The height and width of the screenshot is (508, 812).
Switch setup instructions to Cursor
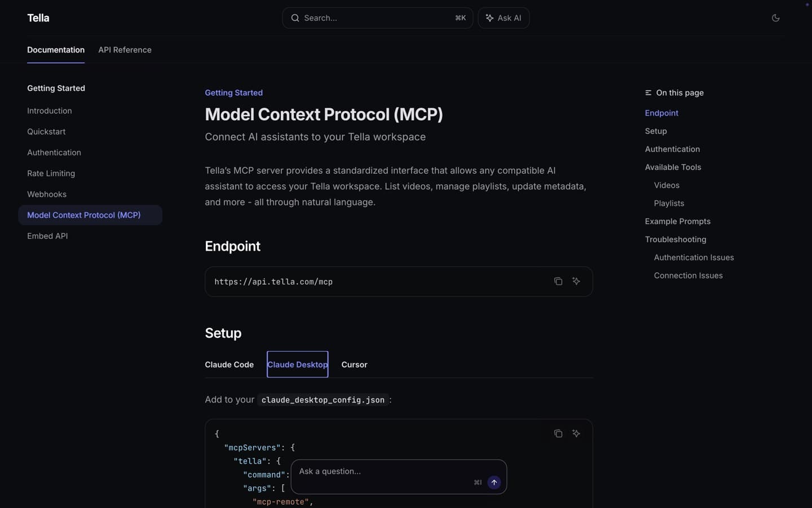[x=354, y=365]
